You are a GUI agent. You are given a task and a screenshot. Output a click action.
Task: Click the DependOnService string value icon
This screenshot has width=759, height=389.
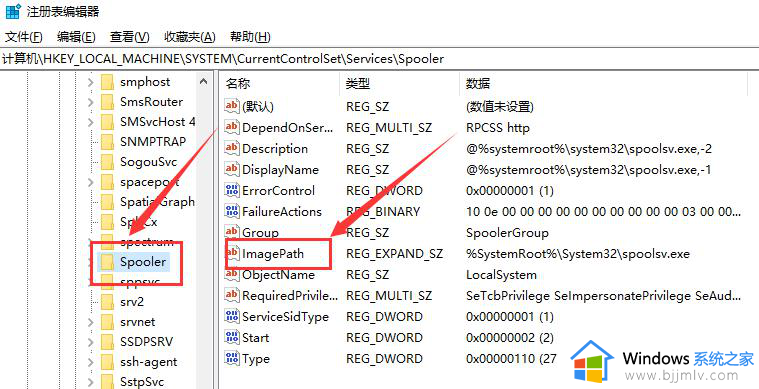click(232, 127)
